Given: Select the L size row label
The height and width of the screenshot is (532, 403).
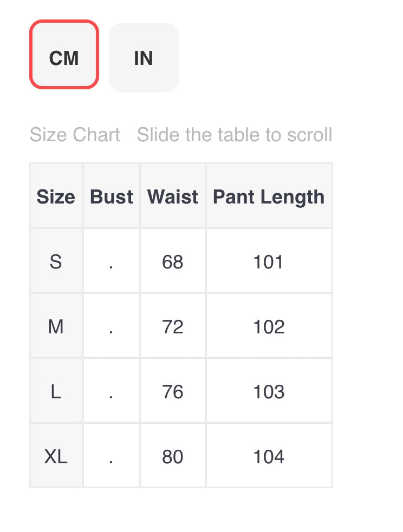Looking at the screenshot, I should coord(56,392).
